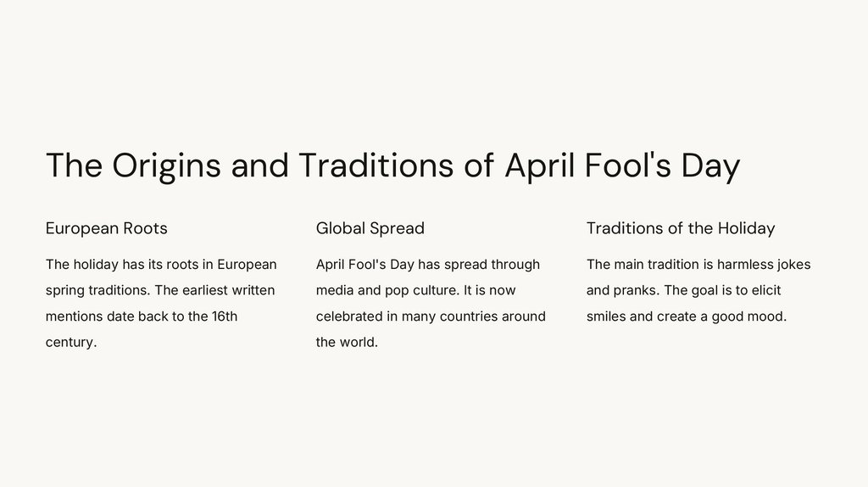Click the text "16th" in the first column
Screen dimensions: 868x487
point(225,316)
